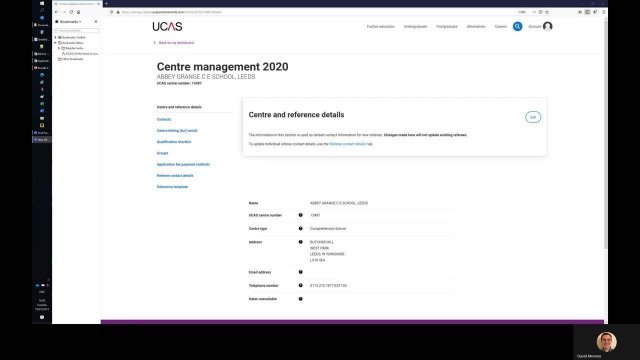The width and height of the screenshot is (640, 360).
Task: Click help icon beside Telephone number
Action: pyautogui.click(x=300, y=285)
